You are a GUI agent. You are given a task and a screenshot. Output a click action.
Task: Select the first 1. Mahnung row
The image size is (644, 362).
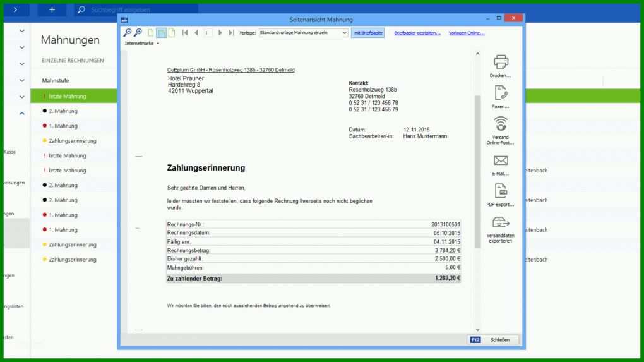(74, 126)
